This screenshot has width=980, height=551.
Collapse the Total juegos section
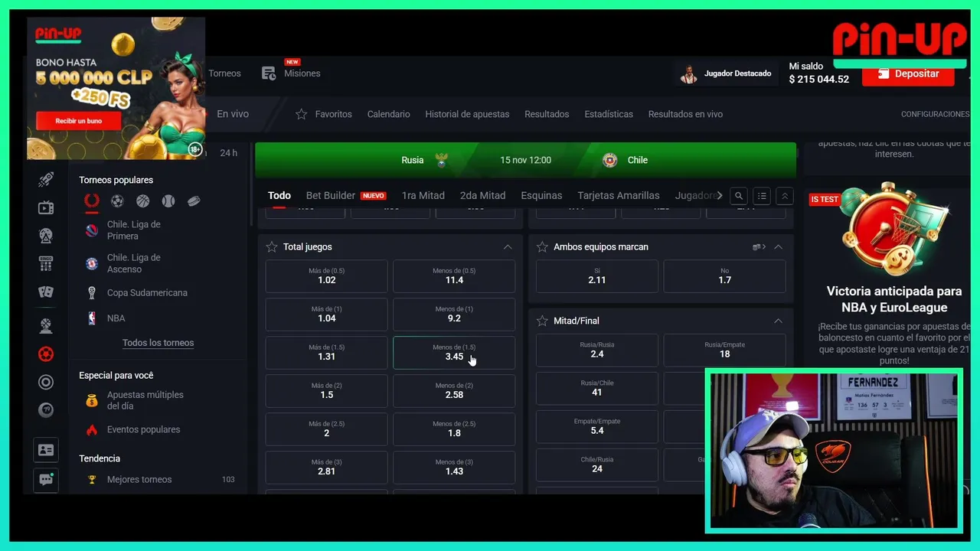click(508, 247)
